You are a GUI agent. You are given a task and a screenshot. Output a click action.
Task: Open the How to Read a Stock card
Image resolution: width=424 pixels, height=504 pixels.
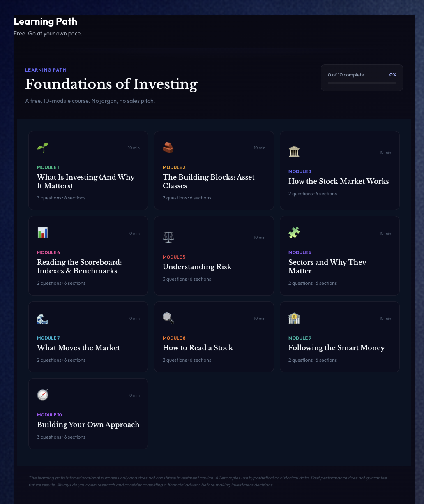pos(214,337)
